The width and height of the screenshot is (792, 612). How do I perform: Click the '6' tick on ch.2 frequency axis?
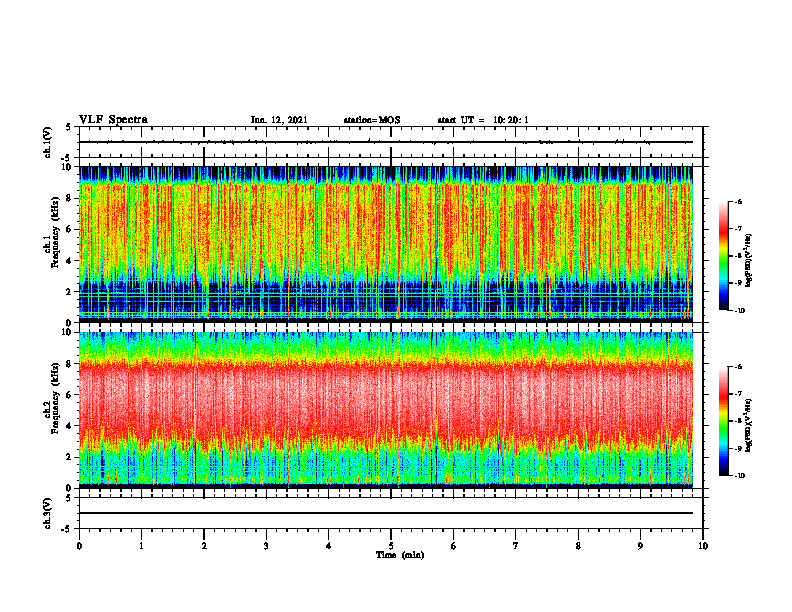click(69, 395)
